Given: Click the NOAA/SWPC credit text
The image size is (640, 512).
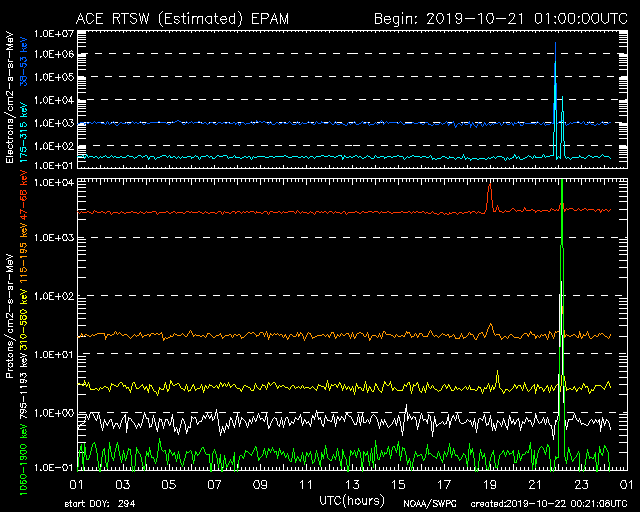Looking at the screenshot, I should [x=427, y=502].
